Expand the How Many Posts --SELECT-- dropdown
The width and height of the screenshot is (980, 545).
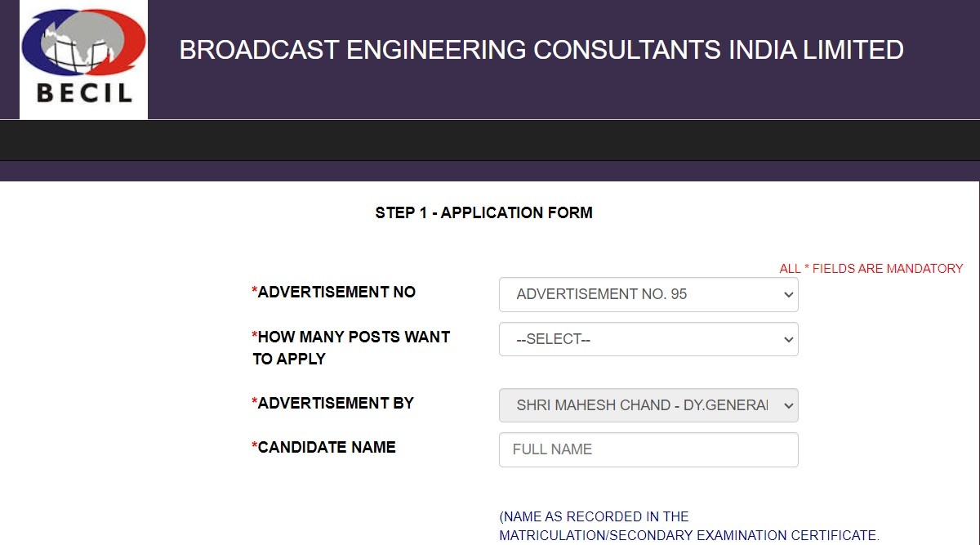click(648, 339)
